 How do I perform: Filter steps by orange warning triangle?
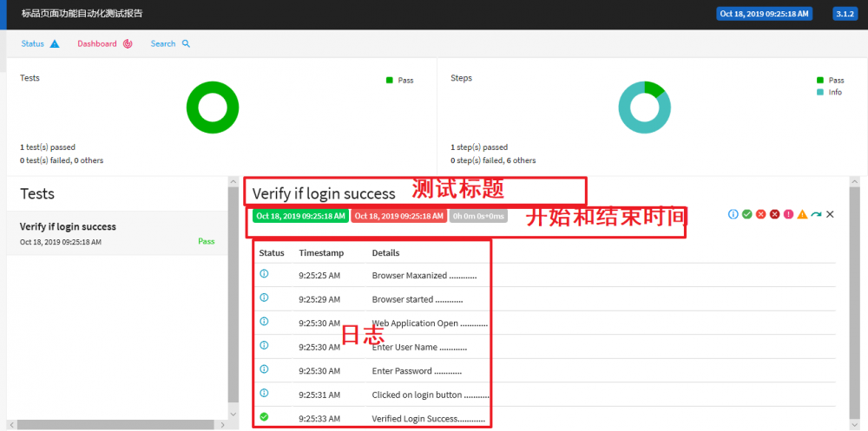tap(802, 214)
